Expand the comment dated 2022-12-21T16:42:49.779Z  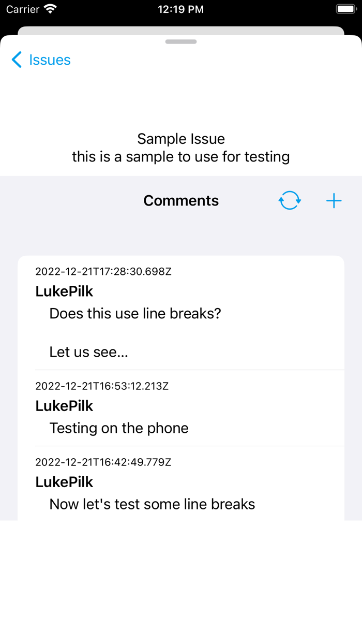[102, 462]
